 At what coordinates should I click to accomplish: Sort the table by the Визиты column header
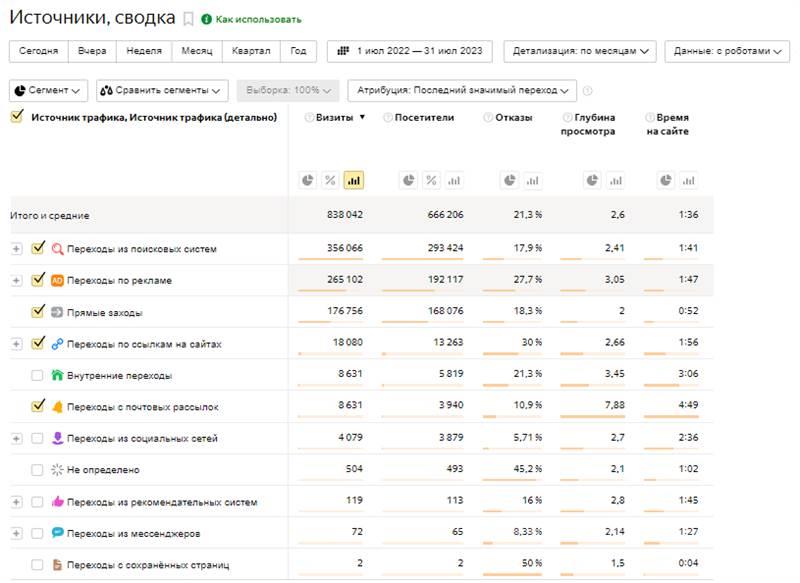point(335,117)
